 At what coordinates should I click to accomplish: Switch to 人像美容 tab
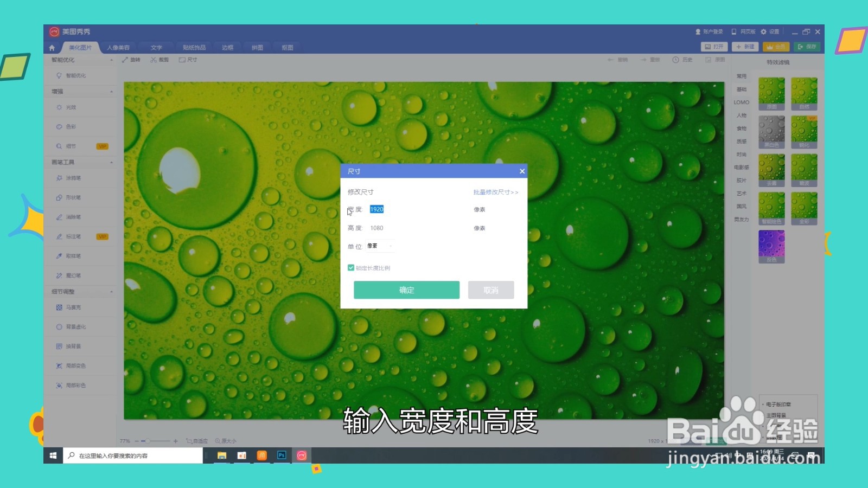coord(118,48)
